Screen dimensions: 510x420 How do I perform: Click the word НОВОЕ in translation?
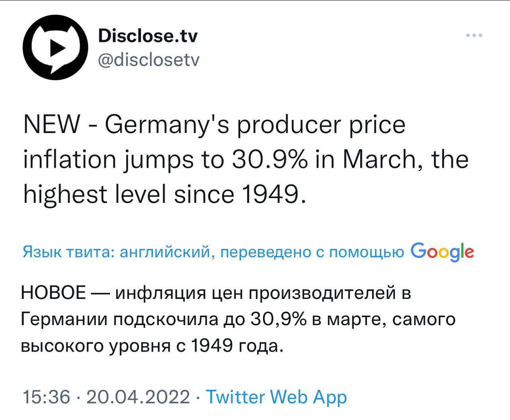click(53, 293)
